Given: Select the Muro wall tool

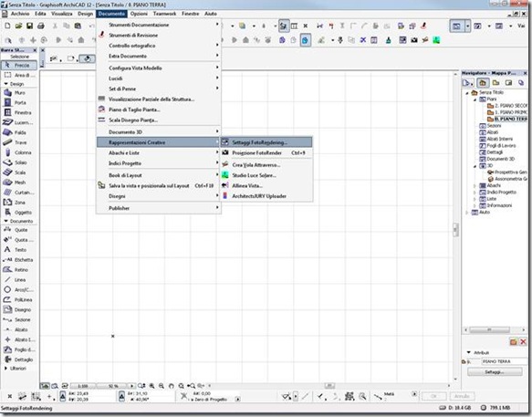Looking at the screenshot, I should (x=19, y=93).
